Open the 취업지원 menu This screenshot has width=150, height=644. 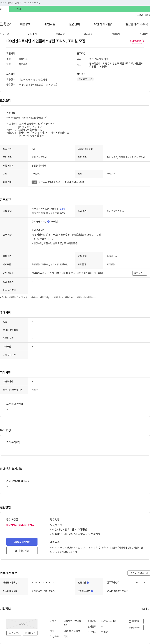50,24
